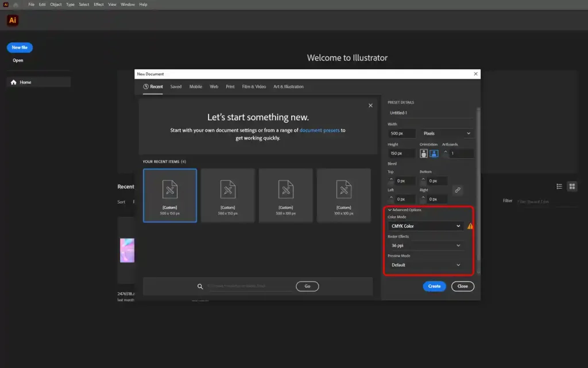Image resolution: width=588 pixels, height=368 pixels.
Task: Click the Illustrator Ai logo below the menu bar
Action: click(13, 20)
